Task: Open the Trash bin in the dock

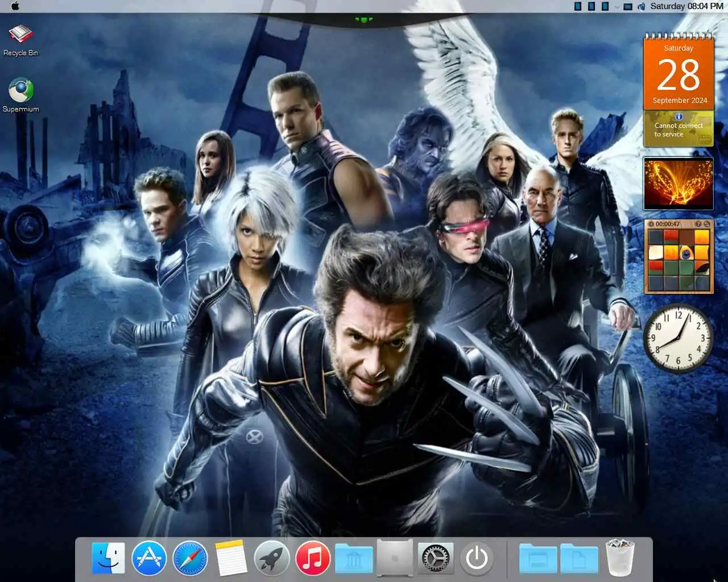Action: (x=620, y=558)
